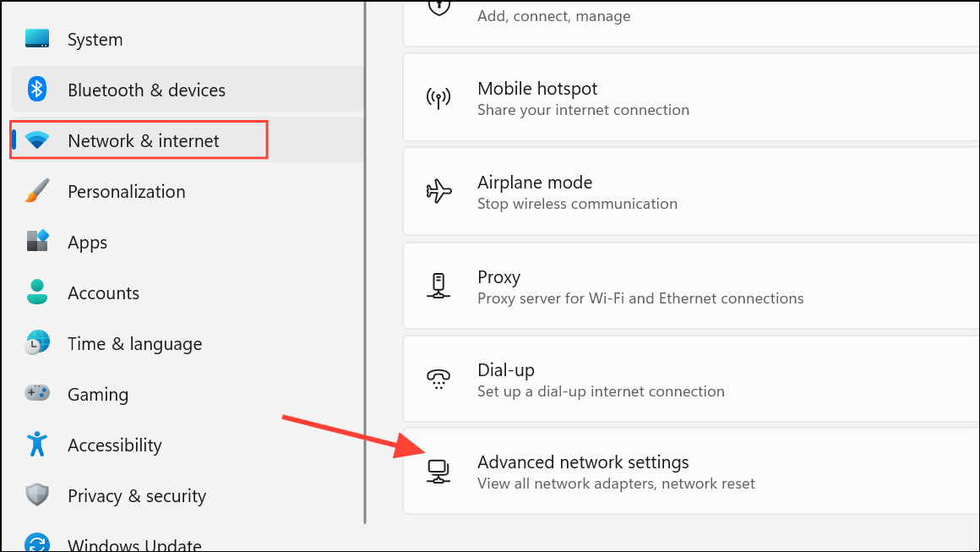Click the Gaming controller icon
This screenshot has width=980, height=552.
click(x=37, y=393)
